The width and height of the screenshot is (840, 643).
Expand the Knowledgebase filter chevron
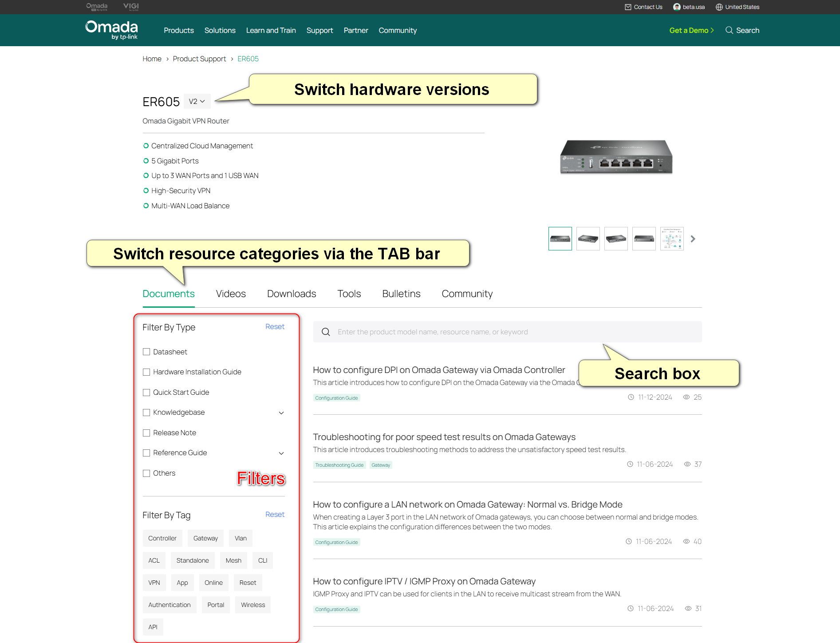(x=281, y=413)
